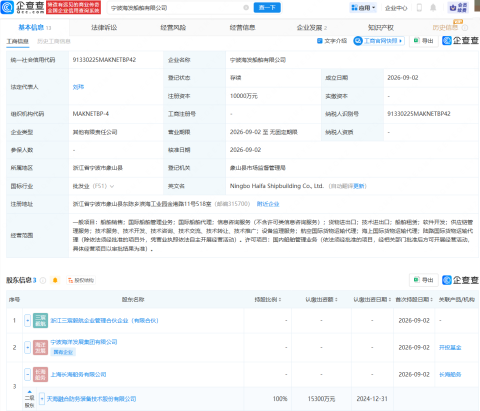Open the 附近企业 link beside the address

(268, 204)
